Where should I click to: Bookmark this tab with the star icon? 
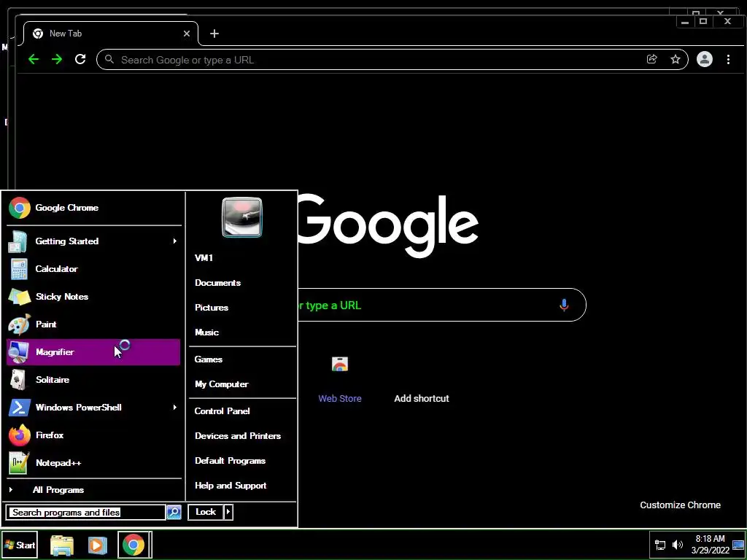(x=675, y=60)
